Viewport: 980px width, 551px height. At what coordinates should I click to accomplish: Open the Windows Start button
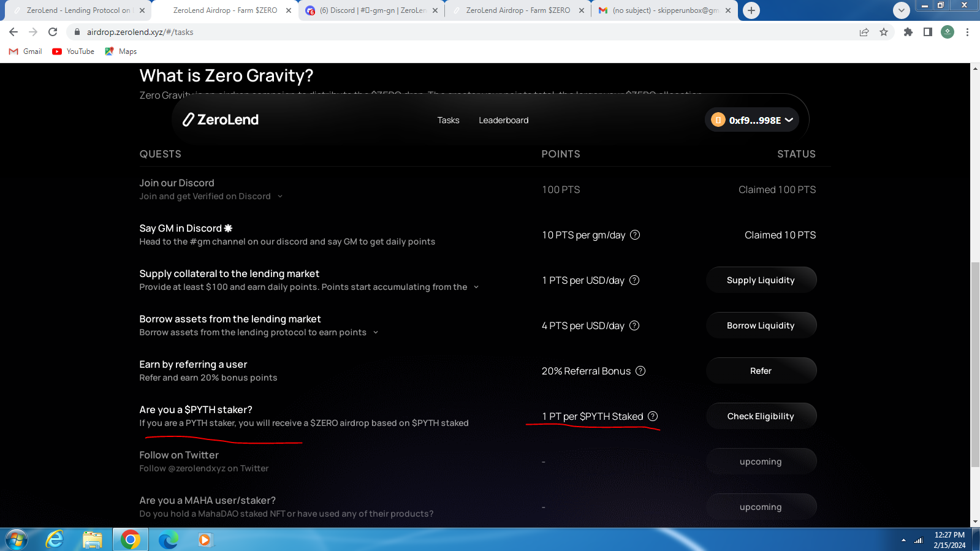[17, 540]
